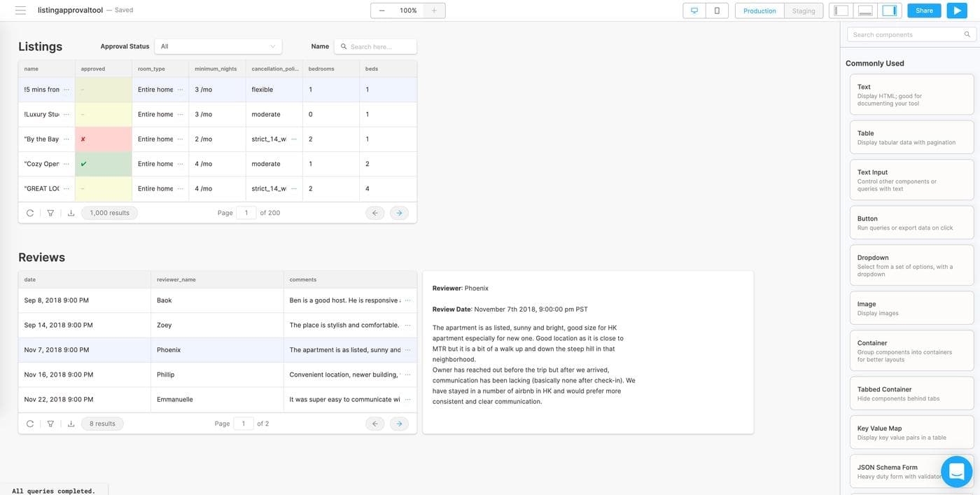The image size is (980, 495).
Task: Toggle the left panel visibility
Action: click(x=841, y=11)
